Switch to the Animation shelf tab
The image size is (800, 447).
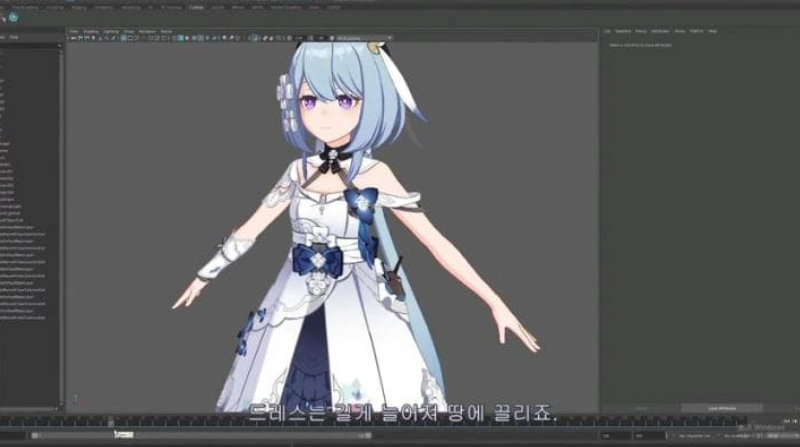coord(104,8)
